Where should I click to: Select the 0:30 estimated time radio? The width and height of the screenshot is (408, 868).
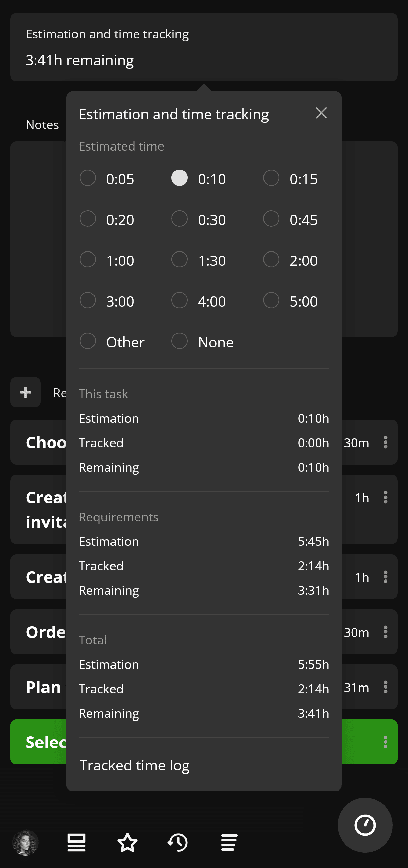(180, 219)
